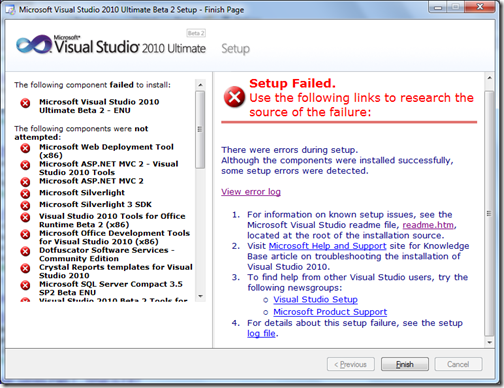Open the readme.htm link
The image size is (504, 388).
[x=428, y=225]
